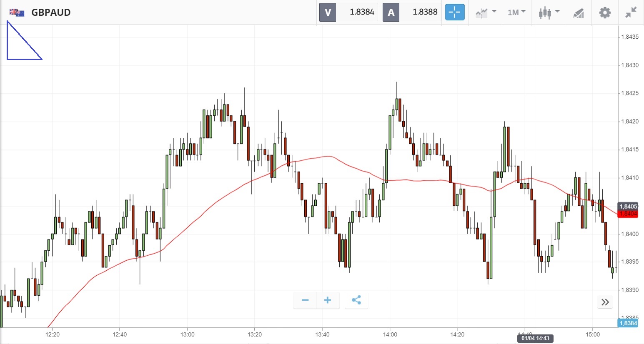Share the chart using share icon
Viewport: 644px width, 344px height.
tap(356, 300)
